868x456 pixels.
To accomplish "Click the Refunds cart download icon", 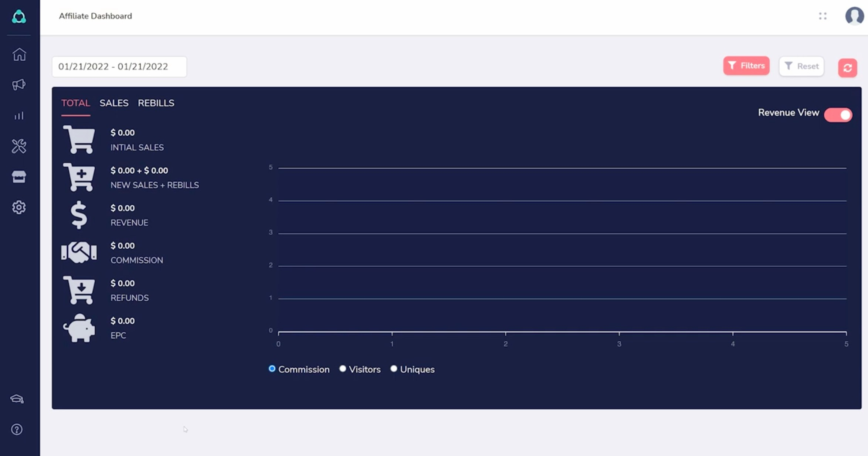I will click(79, 290).
